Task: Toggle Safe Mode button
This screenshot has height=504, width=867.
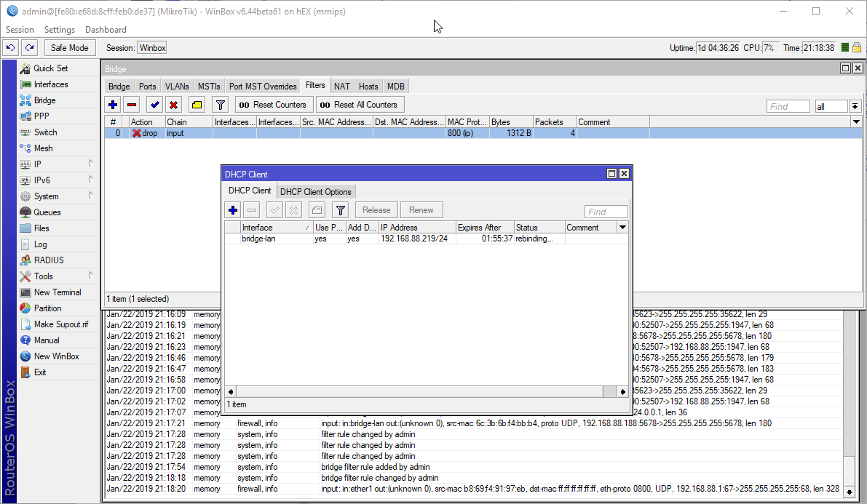Action: (69, 48)
